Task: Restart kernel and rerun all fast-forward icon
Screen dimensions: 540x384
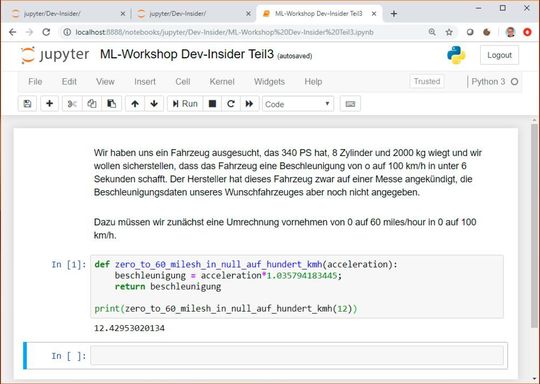Action: click(249, 104)
